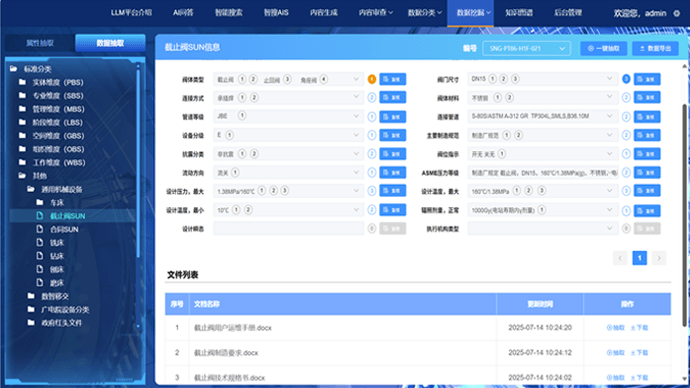Go to next page with right arrow
The image size is (690, 388).
click(x=659, y=258)
